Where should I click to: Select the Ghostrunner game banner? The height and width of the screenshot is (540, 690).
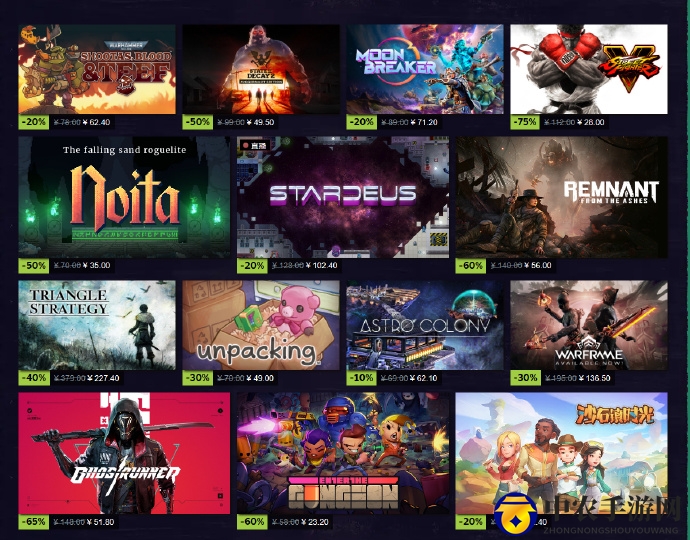124,453
